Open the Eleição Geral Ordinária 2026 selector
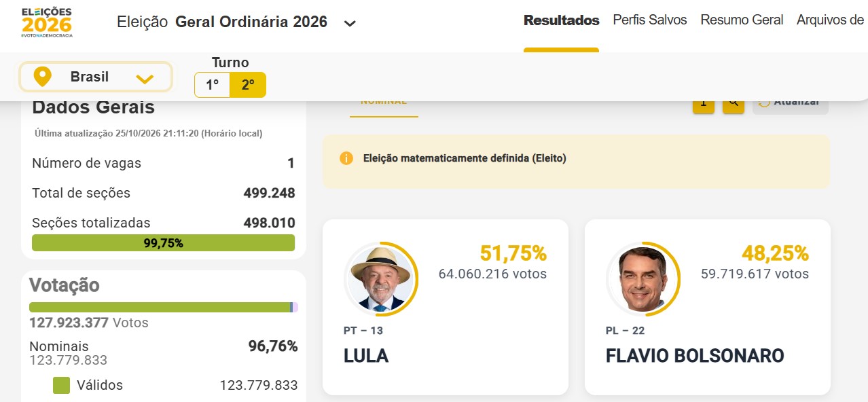Image resolution: width=868 pixels, height=402 pixels. pos(236,22)
